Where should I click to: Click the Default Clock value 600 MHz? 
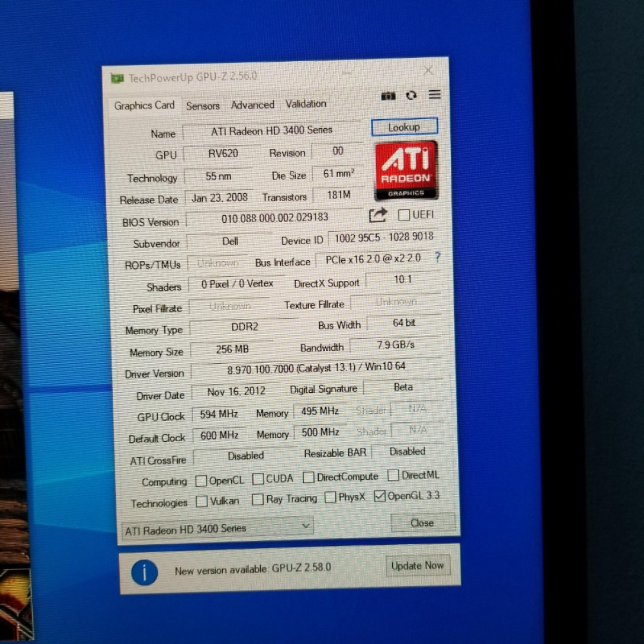pos(219,435)
